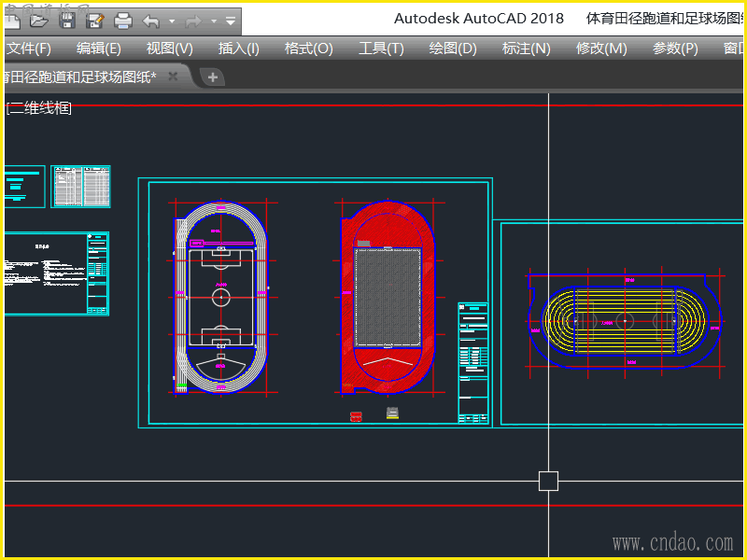Open the 格式(O) menu
Image resolution: width=747 pixels, height=560 pixels.
(x=308, y=49)
